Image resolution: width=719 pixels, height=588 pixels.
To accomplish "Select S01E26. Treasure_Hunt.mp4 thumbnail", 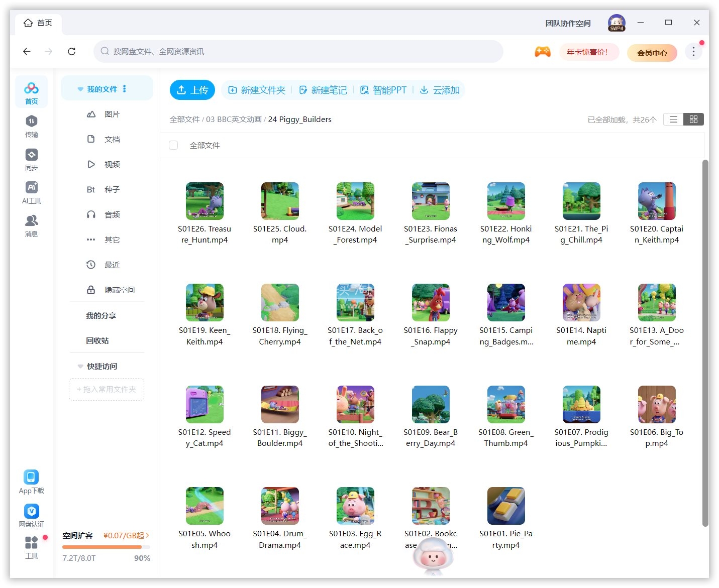I will pyautogui.click(x=204, y=201).
